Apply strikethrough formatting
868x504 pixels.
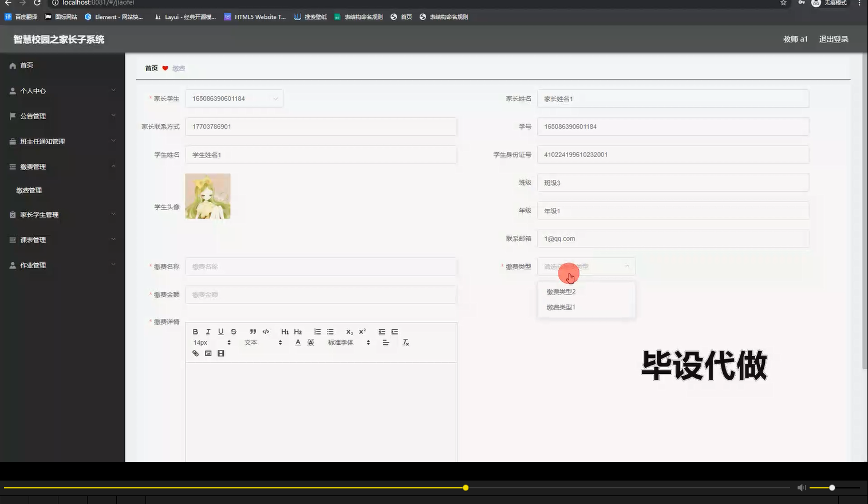pos(233,331)
